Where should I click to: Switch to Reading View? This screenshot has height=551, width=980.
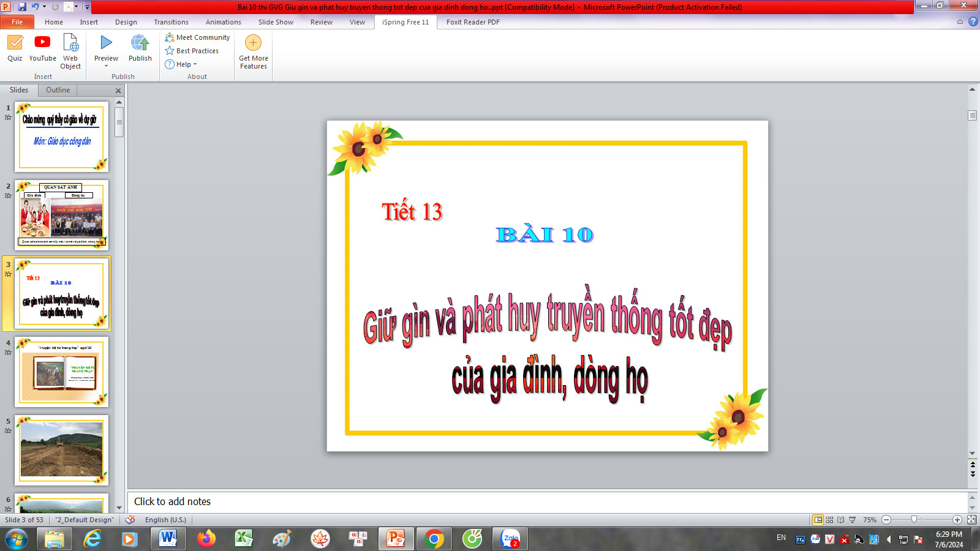click(840, 520)
